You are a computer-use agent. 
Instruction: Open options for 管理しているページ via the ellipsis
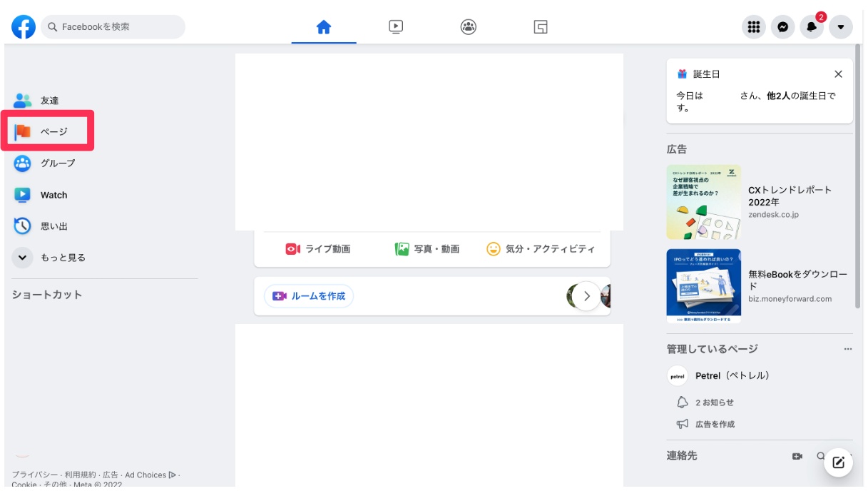(x=848, y=348)
